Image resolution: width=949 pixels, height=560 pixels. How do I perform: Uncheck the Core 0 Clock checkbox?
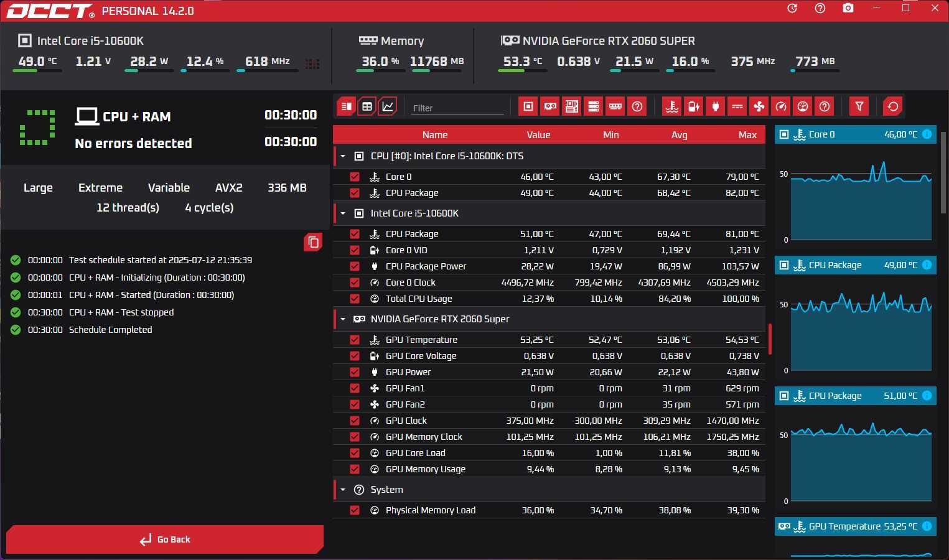(355, 282)
